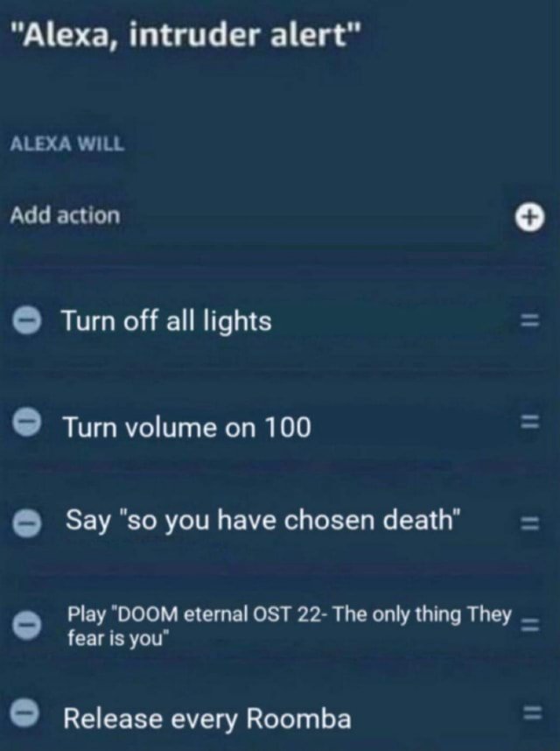Open Play "DOOM eternal OST 22" action
560x751 pixels.
coord(289,626)
